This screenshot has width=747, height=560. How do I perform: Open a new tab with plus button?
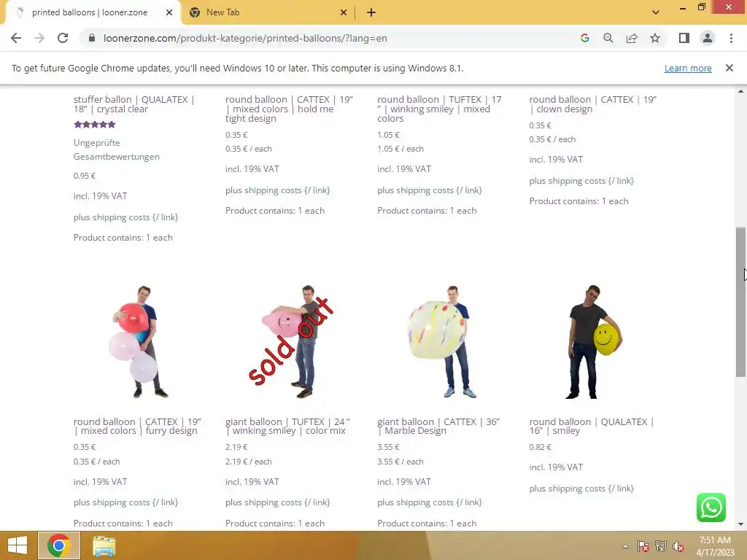click(x=371, y=12)
